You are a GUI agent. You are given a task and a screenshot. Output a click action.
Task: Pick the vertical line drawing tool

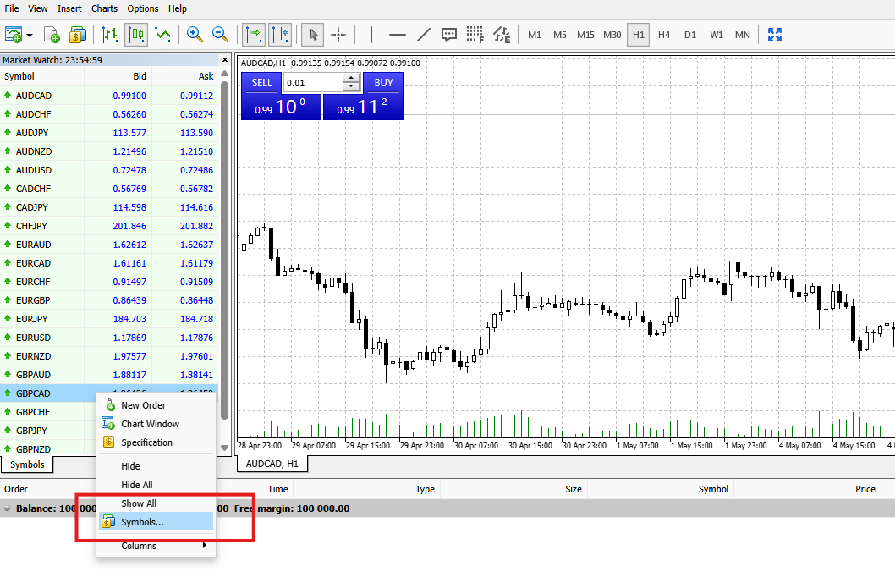371,35
